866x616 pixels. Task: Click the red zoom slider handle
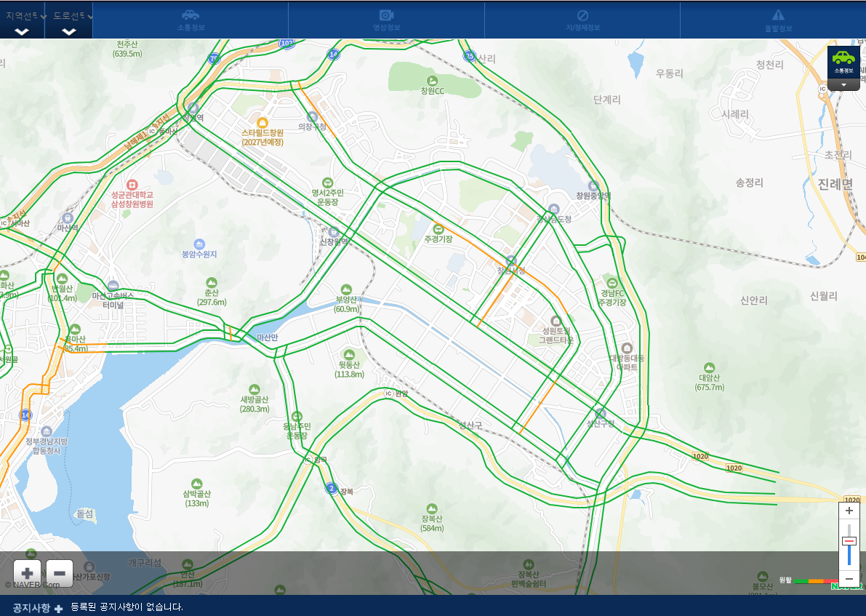(x=849, y=541)
